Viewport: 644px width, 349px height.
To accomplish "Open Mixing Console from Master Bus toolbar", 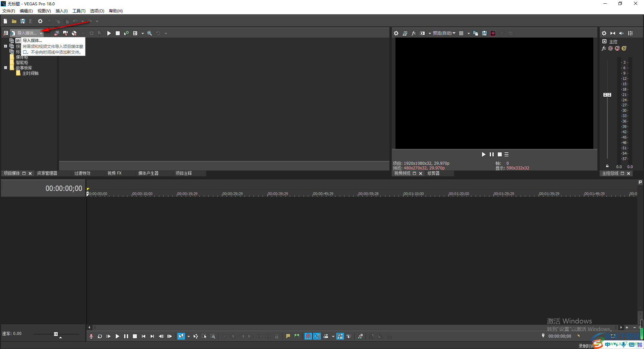I will [630, 33].
